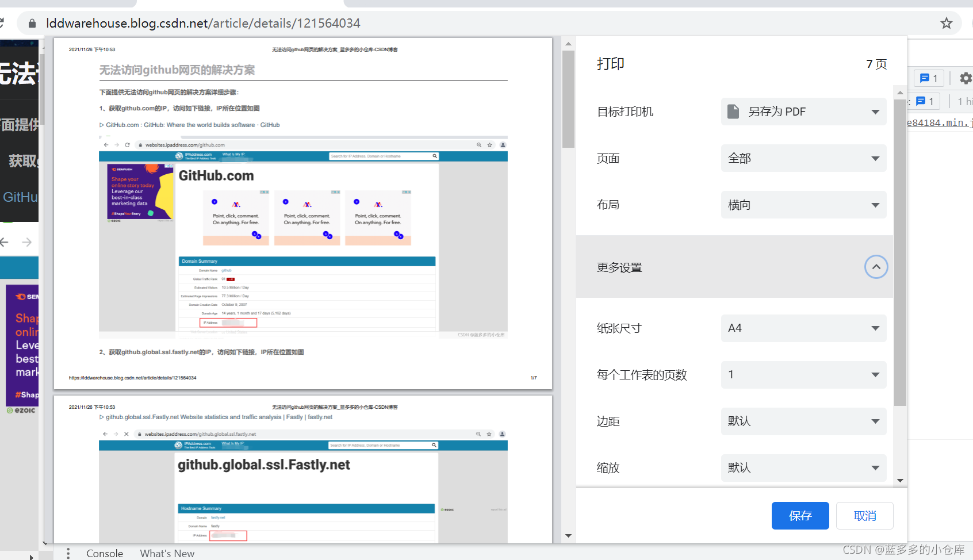Click the footer URL on preview page one
The image size is (973, 560).
133,378
